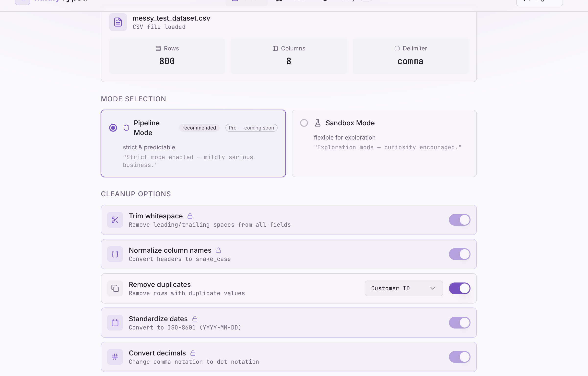This screenshot has height=376, width=588.
Task: Click the curly braces icon for Normalize column names
Action: 115,254
